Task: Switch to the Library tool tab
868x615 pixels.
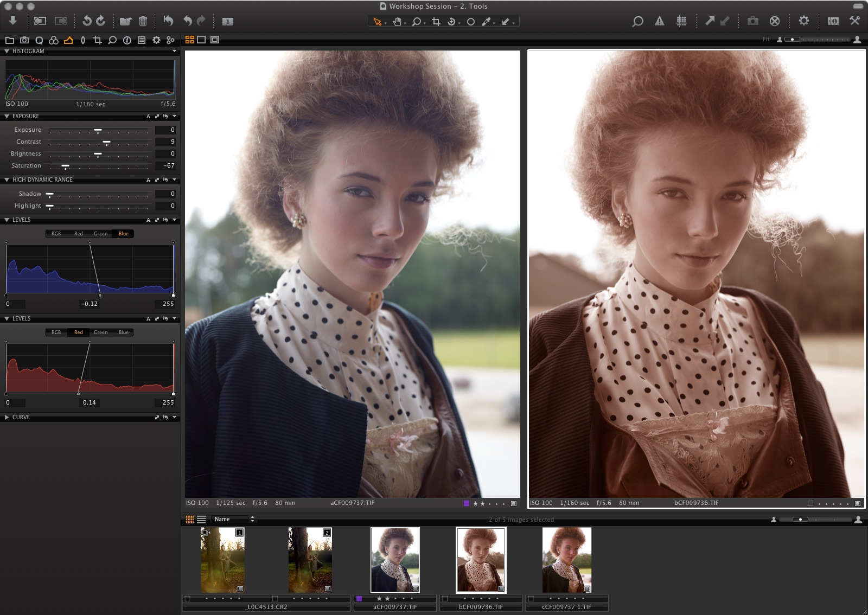Action: click(9, 39)
